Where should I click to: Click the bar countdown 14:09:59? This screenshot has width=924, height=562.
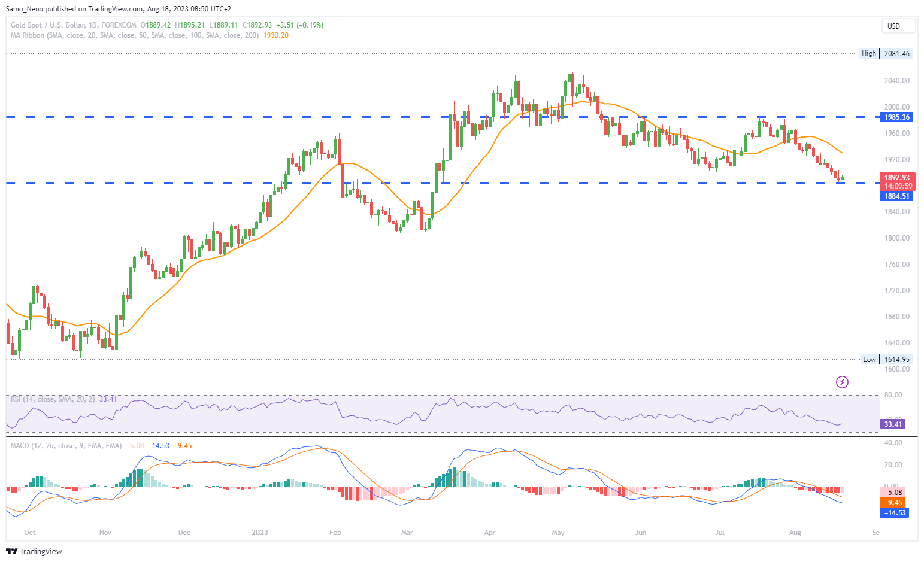click(x=897, y=186)
